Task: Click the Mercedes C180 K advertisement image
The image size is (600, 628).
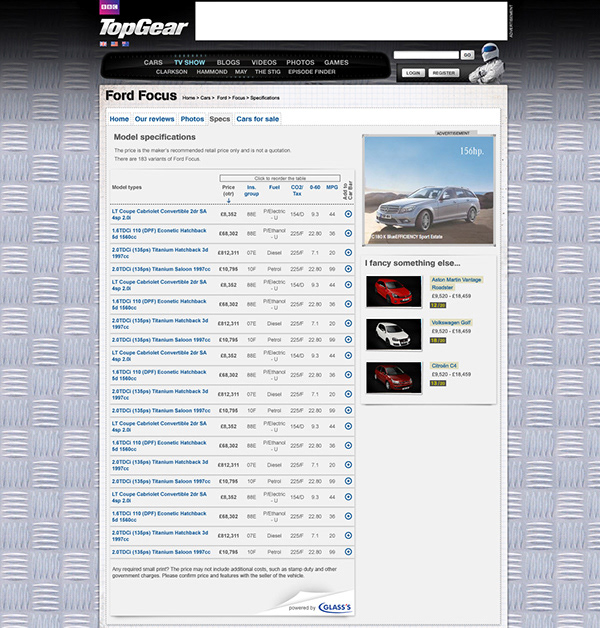Action: (x=429, y=190)
